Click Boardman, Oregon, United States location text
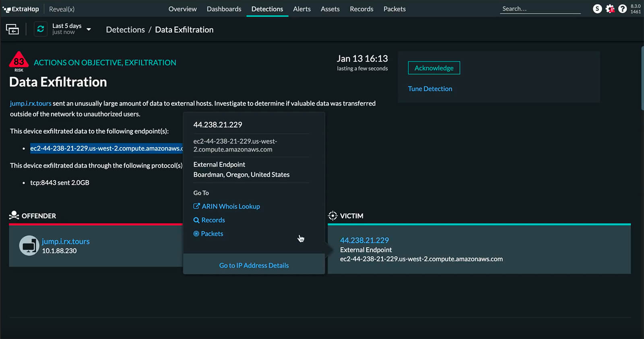The height and width of the screenshot is (339, 644). point(242,175)
